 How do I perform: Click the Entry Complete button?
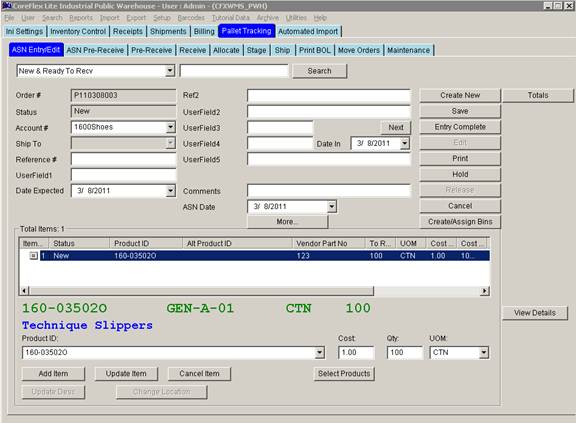pyautogui.click(x=460, y=127)
